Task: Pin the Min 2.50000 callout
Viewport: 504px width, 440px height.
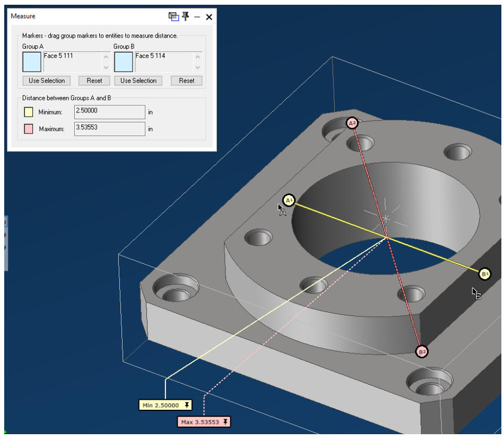Action: tap(187, 405)
